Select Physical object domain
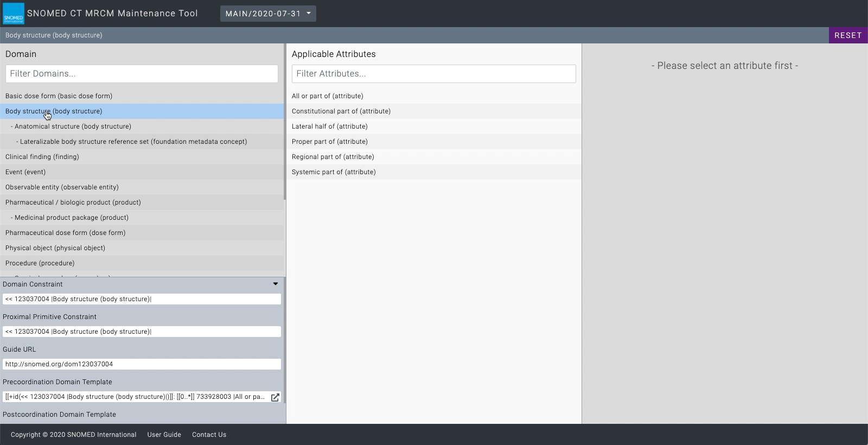868x445 pixels. 142,248
